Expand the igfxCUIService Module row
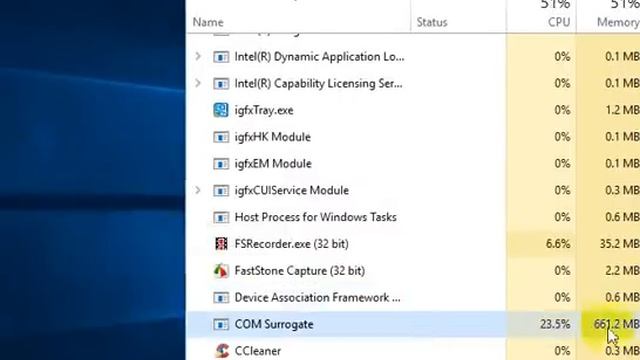The height and width of the screenshot is (360, 640). (x=198, y=190)
